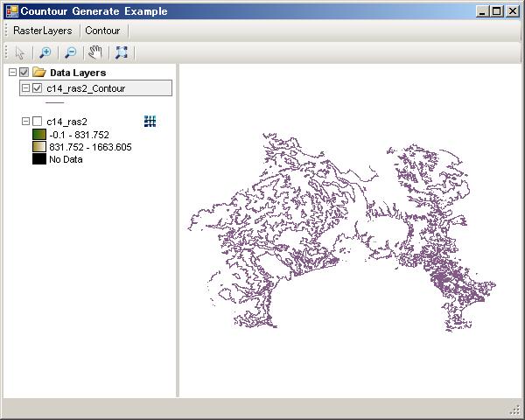
Task: Select the Pan hand tool
Action: click(95, 52)
